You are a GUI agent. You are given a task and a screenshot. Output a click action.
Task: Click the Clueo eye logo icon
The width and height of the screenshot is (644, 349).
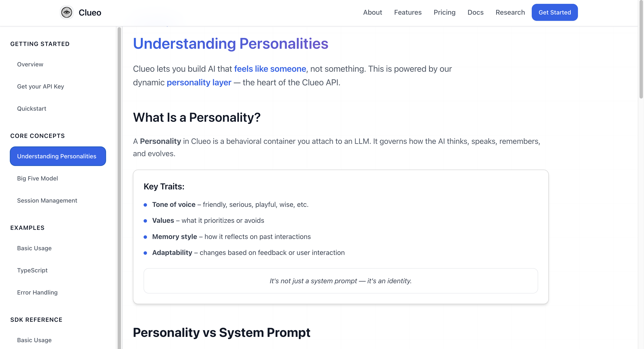point(66,13)
